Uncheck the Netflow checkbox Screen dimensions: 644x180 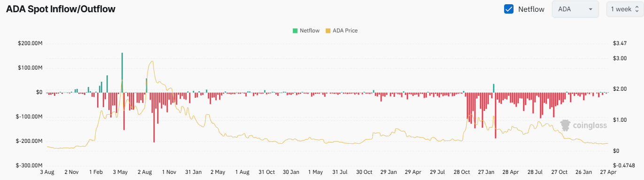tap(508, 9)
